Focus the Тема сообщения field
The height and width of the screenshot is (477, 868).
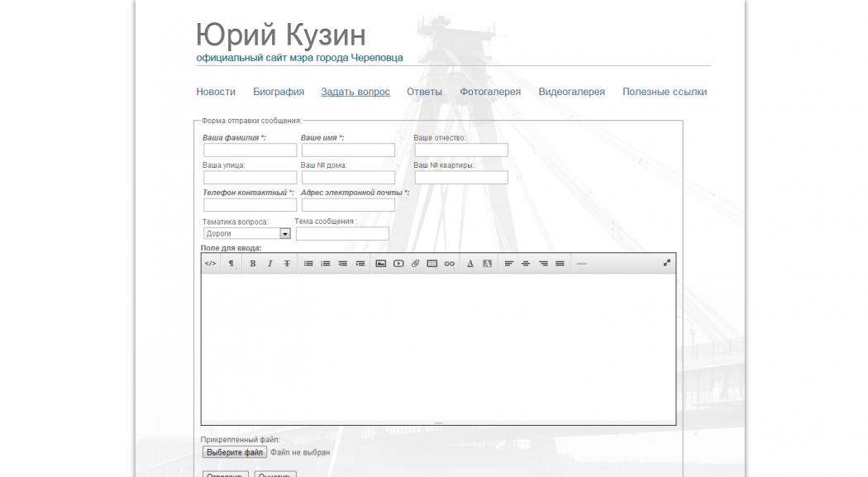[343, 233]
